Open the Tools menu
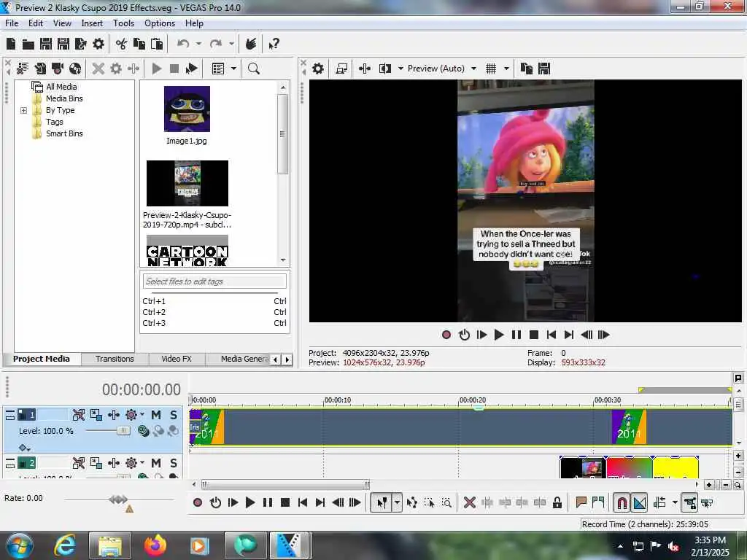The height and width of the screenshot is (560, 747). 123,23
